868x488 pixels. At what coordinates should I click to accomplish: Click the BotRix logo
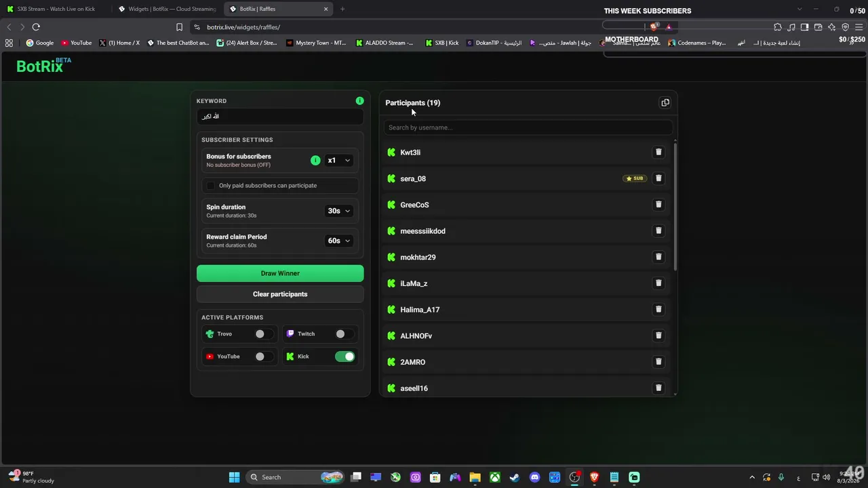click(x=43, y=65)
